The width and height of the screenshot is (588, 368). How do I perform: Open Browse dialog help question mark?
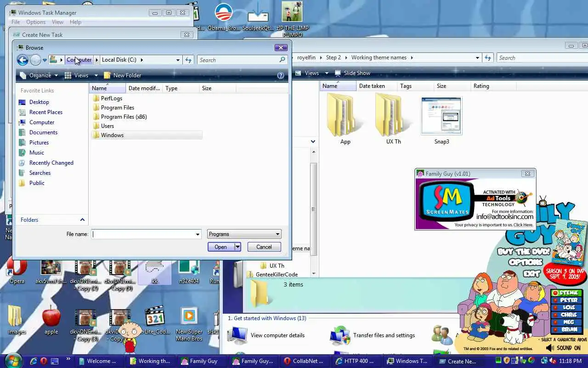click(281, 75)
